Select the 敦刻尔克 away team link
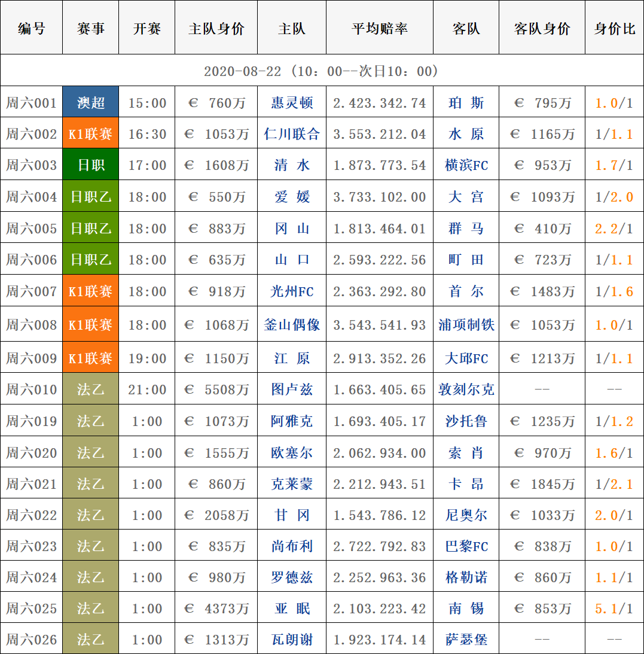644x654 pixels. tap(466, 390)
